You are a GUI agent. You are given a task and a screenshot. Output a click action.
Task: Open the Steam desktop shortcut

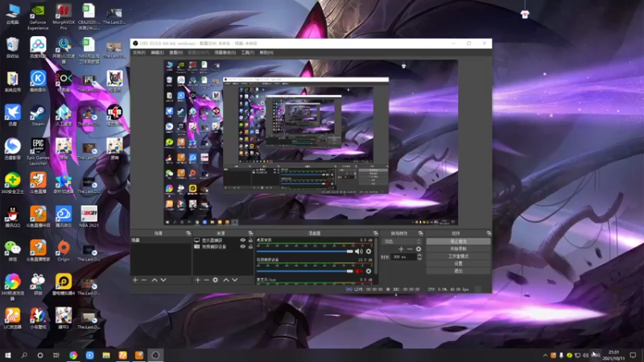[x=38, y=116]
